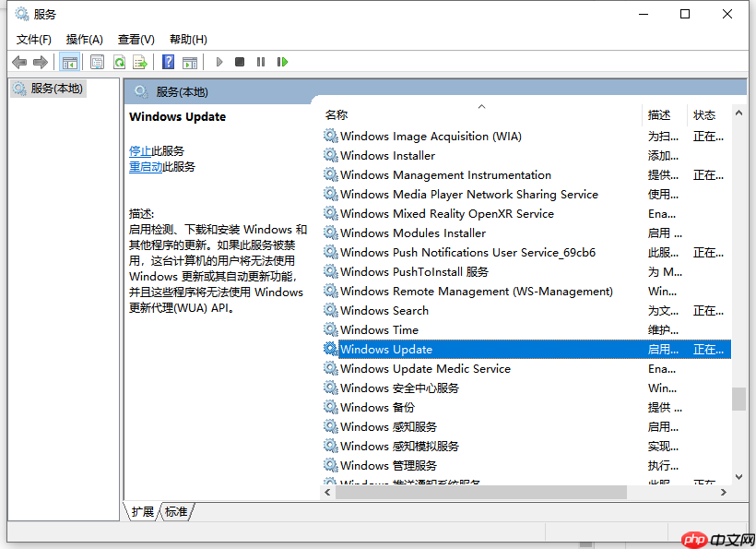Image resolution: width=756 pixels, height=549 pixels.
Task: Switch to the 扩展 tab
Action: (x=142, y=511)
